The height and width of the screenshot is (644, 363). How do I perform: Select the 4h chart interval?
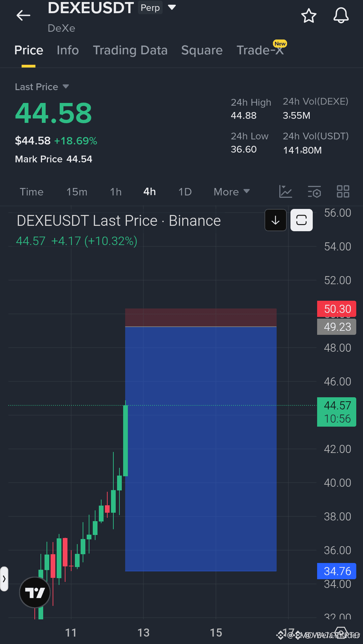click(x=149, y=192)
